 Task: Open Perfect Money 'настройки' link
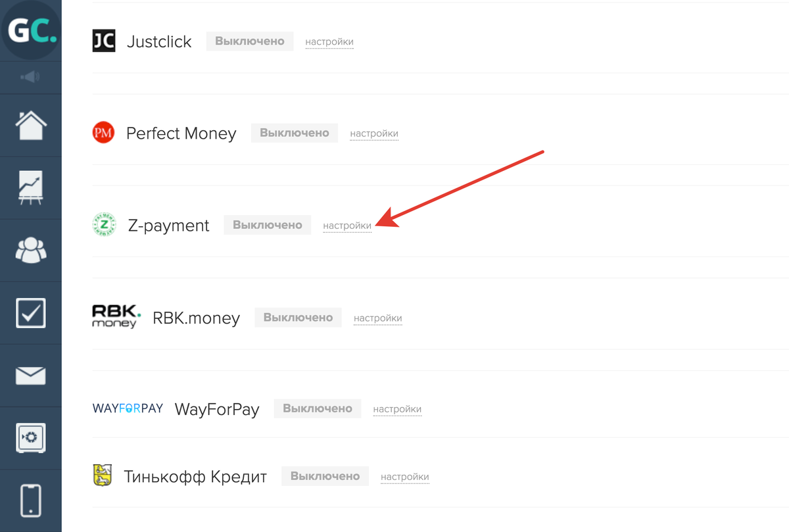[x=374, y=133]
